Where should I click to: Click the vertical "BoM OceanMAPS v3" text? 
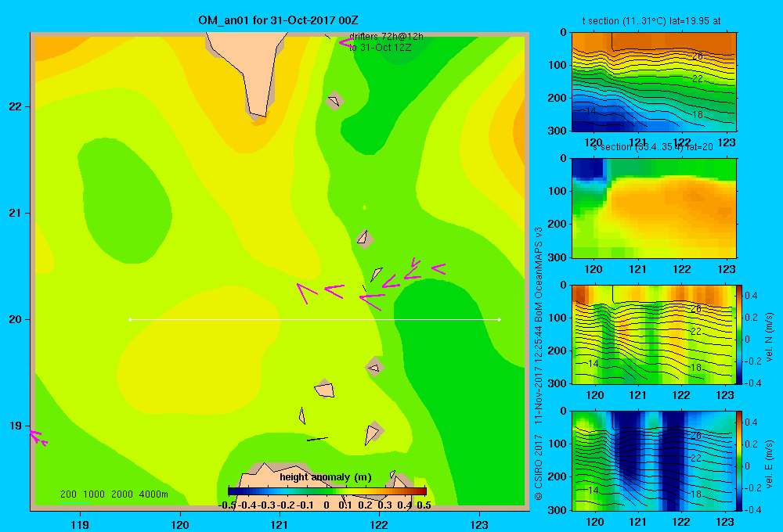(x=539, y=275)
